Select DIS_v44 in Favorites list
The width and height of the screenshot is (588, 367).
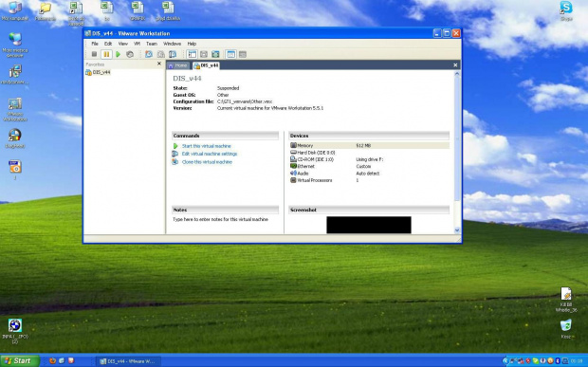click(99, 72)
